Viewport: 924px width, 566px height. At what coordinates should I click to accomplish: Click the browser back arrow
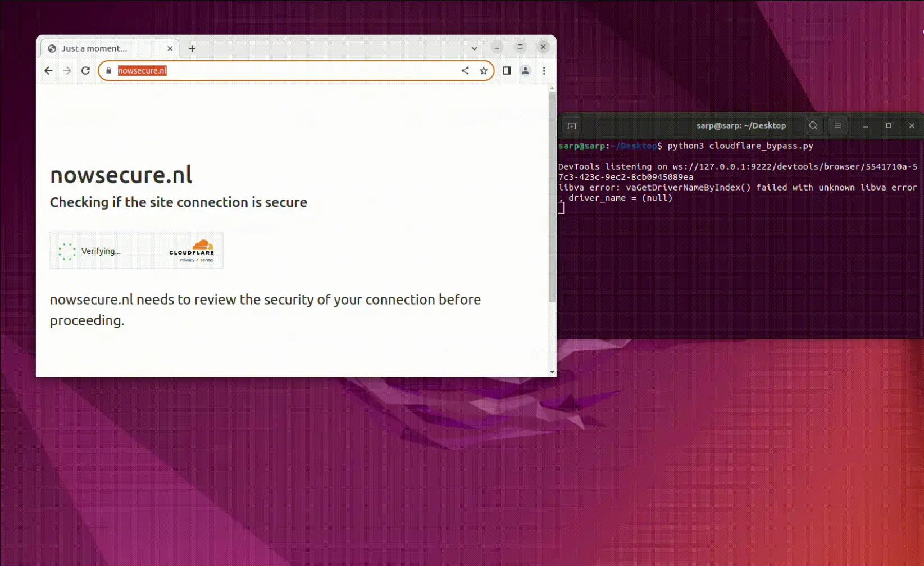[x=48, y=71]
